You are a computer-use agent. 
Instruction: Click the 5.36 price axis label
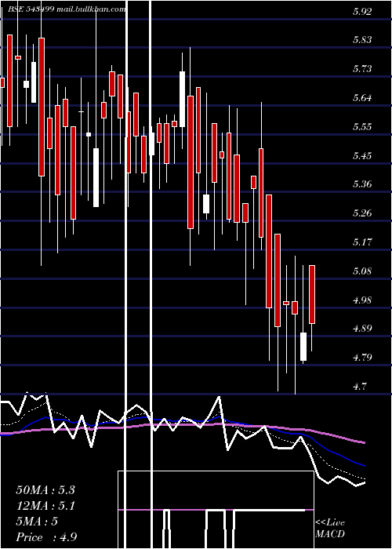362,184
